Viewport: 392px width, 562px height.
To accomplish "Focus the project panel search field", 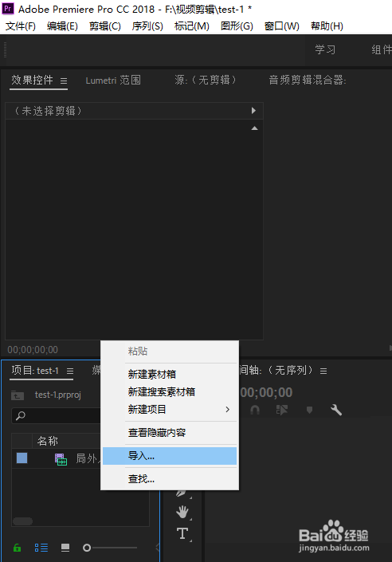I will click(57, 416).
